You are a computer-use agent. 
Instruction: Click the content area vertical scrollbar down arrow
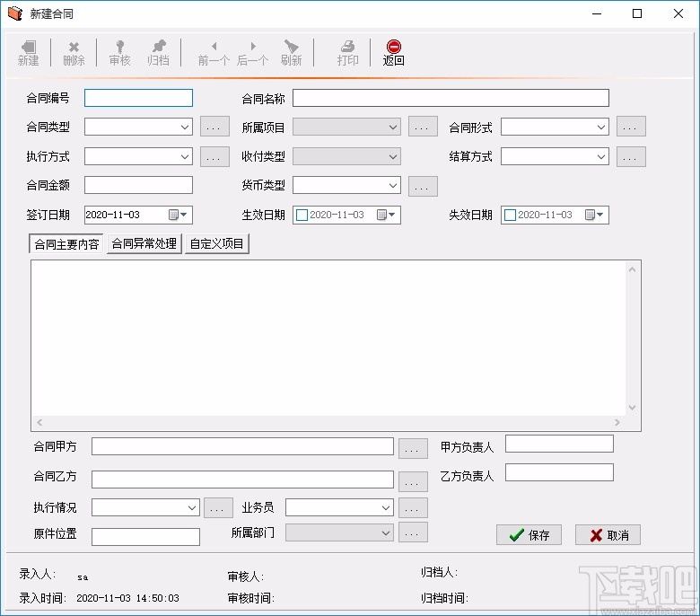[632, 408]
